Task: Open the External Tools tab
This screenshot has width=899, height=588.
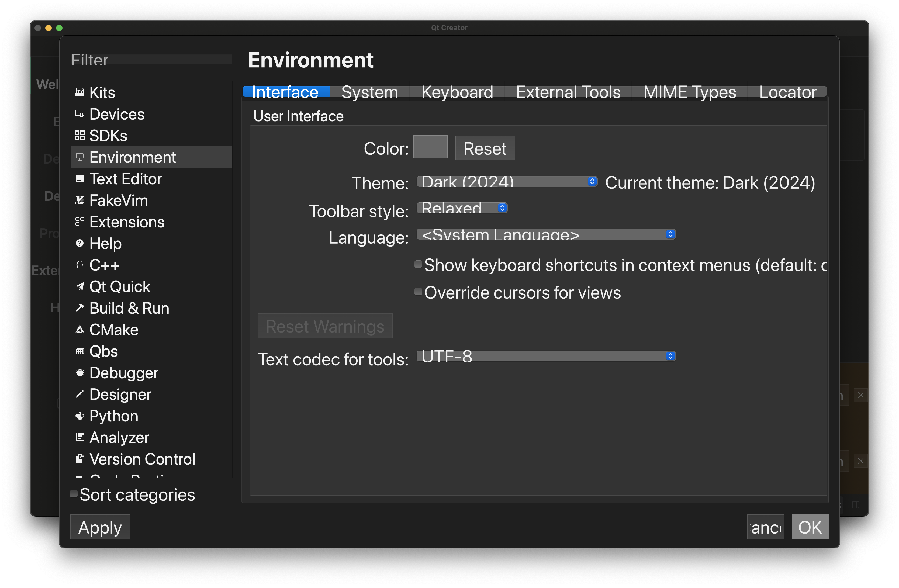Action: [x=568, y=92]
